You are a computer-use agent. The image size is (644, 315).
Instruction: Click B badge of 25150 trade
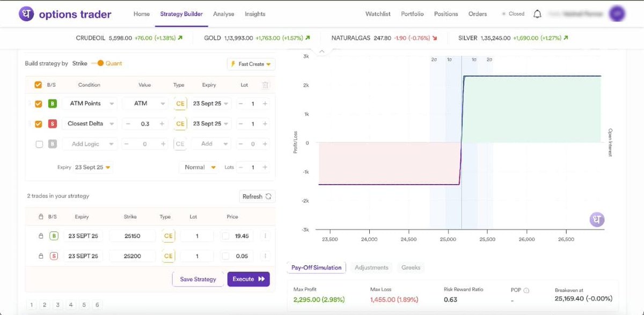54,236
